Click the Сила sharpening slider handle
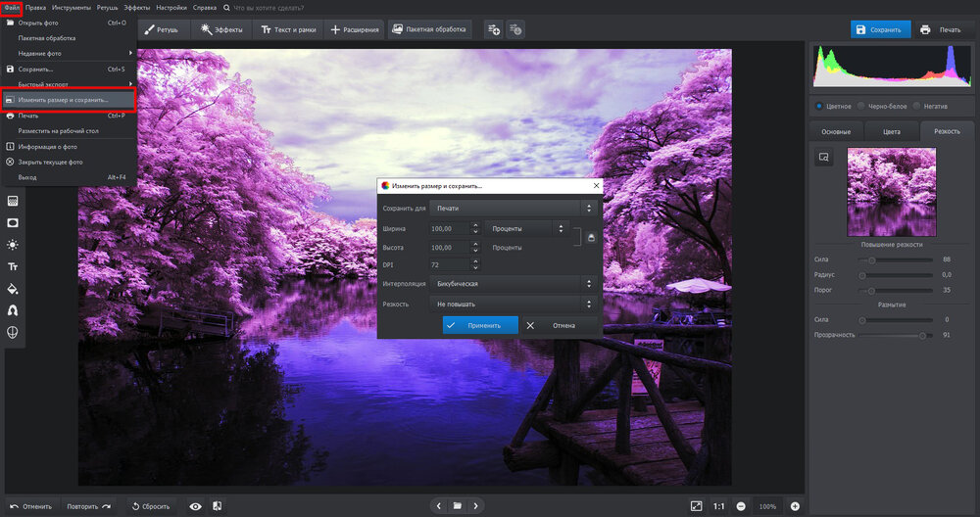Image resolution: width=980 pixels, height=517 pixels. pos(872,259)
